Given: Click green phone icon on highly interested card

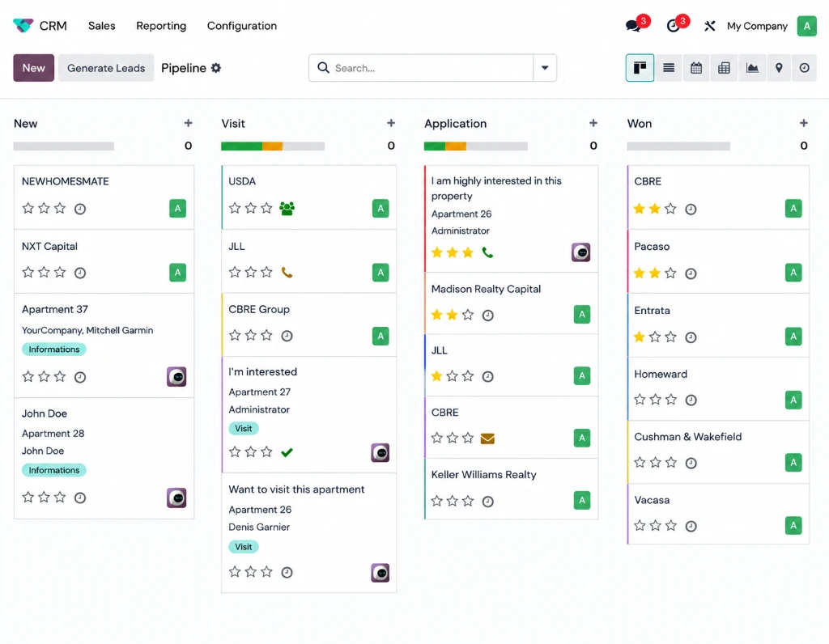Looking at the screenshot, I should click(x=487, y=252).
